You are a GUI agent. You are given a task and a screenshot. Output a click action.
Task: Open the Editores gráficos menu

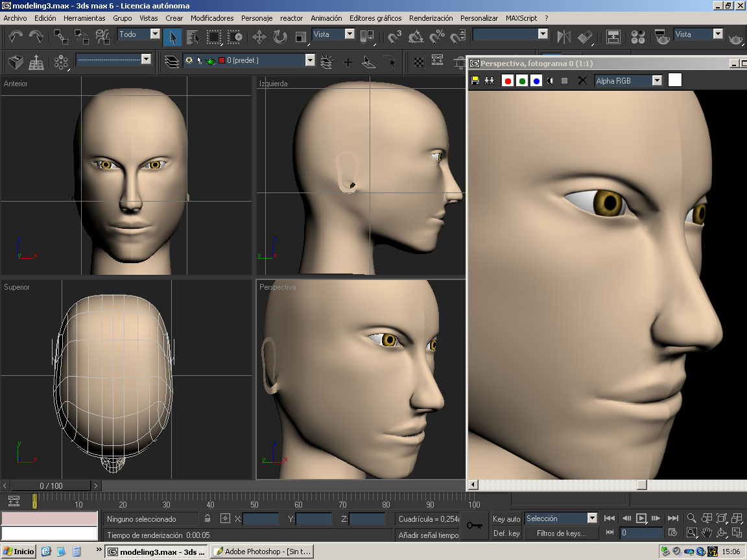(375, 18)
